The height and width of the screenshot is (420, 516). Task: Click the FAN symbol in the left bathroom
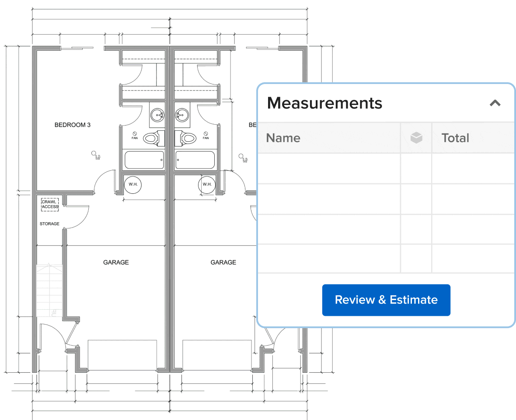tap(136, 136)
